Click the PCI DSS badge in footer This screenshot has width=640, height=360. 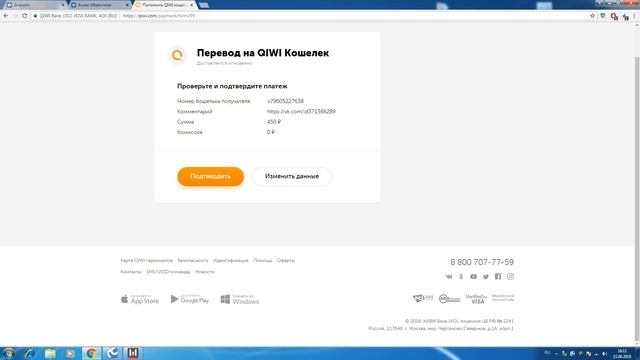click(423, 298)
